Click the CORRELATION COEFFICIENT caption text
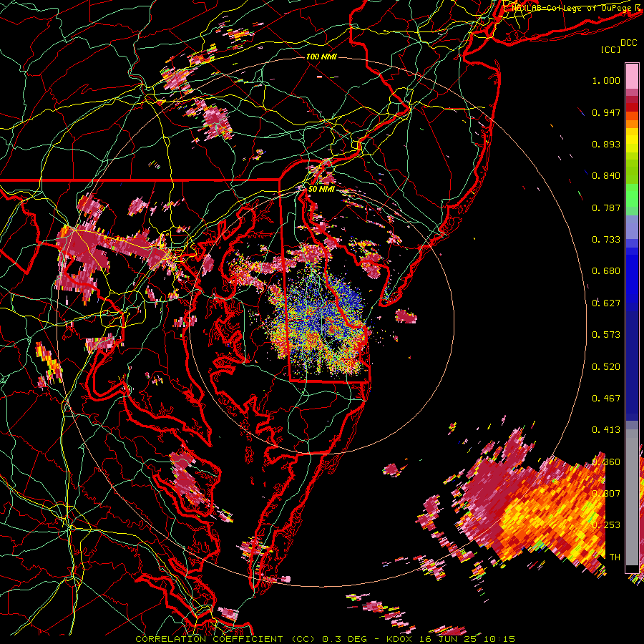Viewport: 644px width, 644px height. point(209,639)
